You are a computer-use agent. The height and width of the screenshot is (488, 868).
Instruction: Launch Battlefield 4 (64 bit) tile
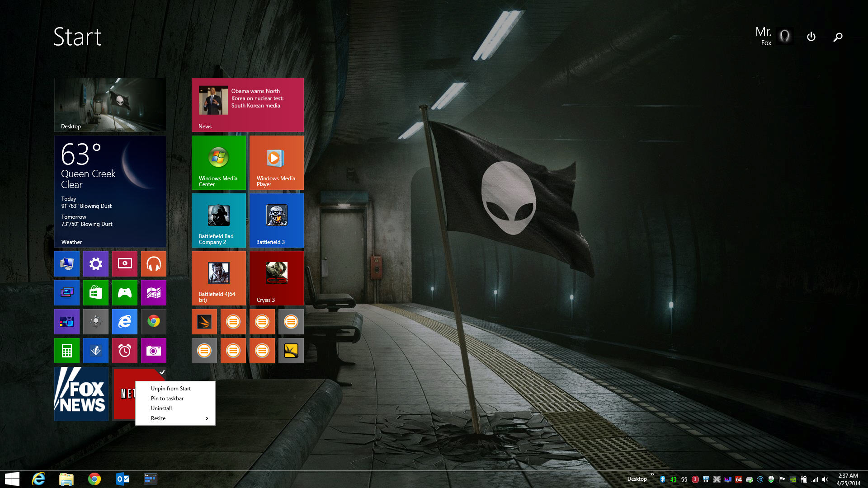point(218,278)
